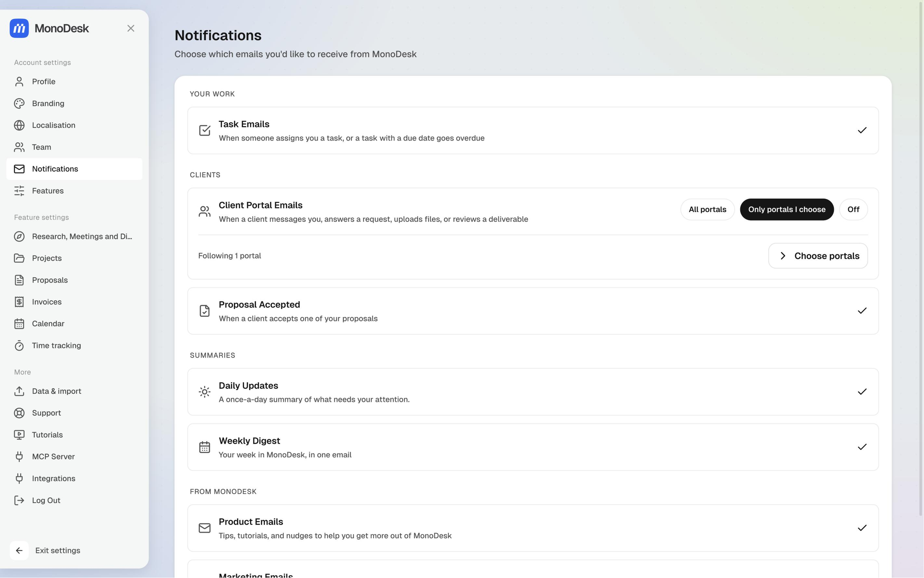Click the Team people icon
This screenshot has width=924, height=578.
pyautogui.click(x=19, y=147)
